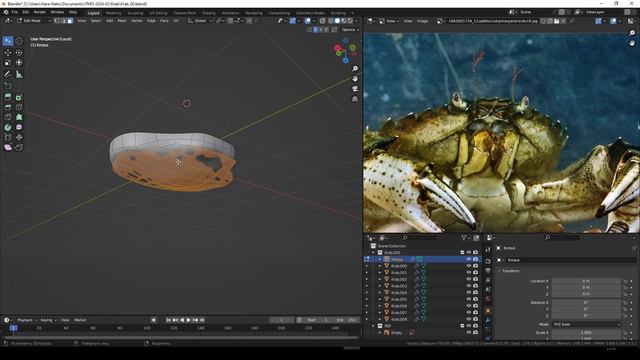
Task: Choose the Shear tool
Action: click(x=8, y=147)
